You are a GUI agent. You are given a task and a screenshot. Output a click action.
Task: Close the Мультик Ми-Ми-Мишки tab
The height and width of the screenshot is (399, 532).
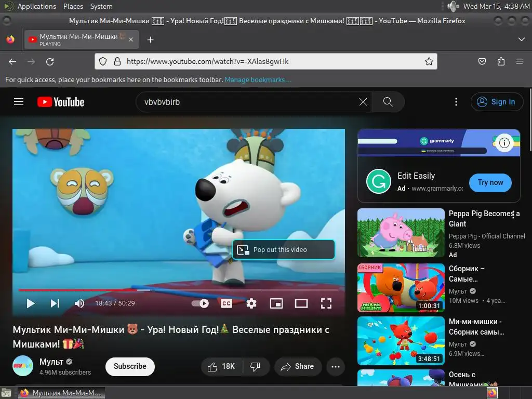point(131,39)
